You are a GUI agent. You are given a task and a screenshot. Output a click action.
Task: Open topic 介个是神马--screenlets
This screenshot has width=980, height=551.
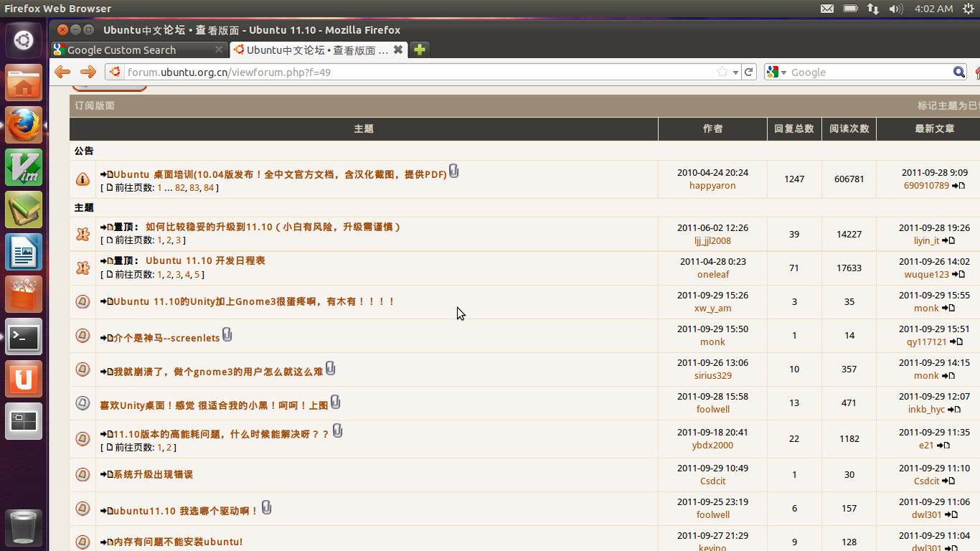[166, 338]
